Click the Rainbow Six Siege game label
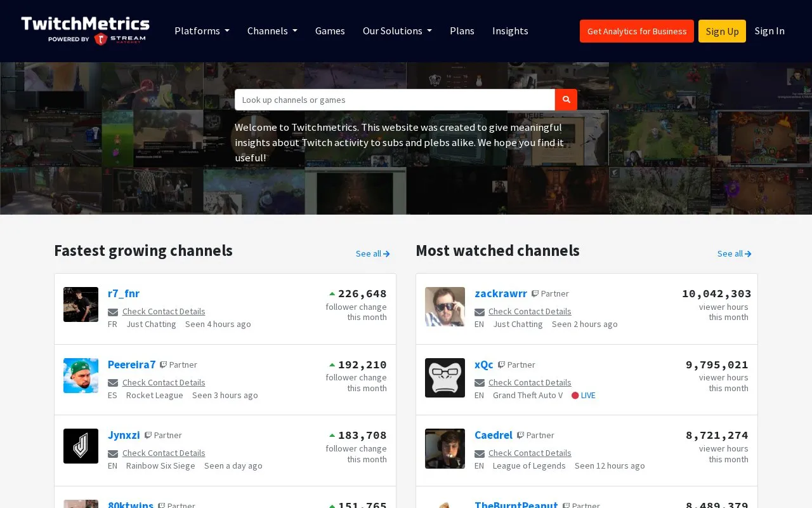Screen dimensions: 812x508 tap(160, 465)
